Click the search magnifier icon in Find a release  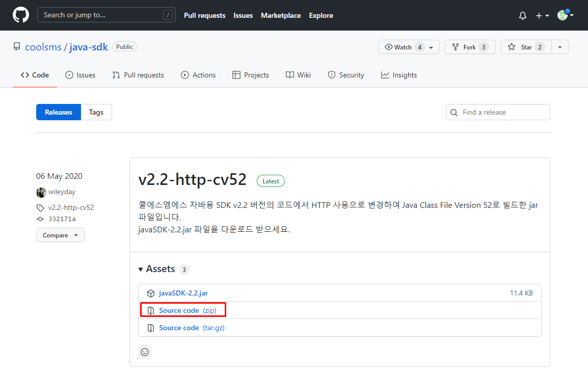(454, 113)
